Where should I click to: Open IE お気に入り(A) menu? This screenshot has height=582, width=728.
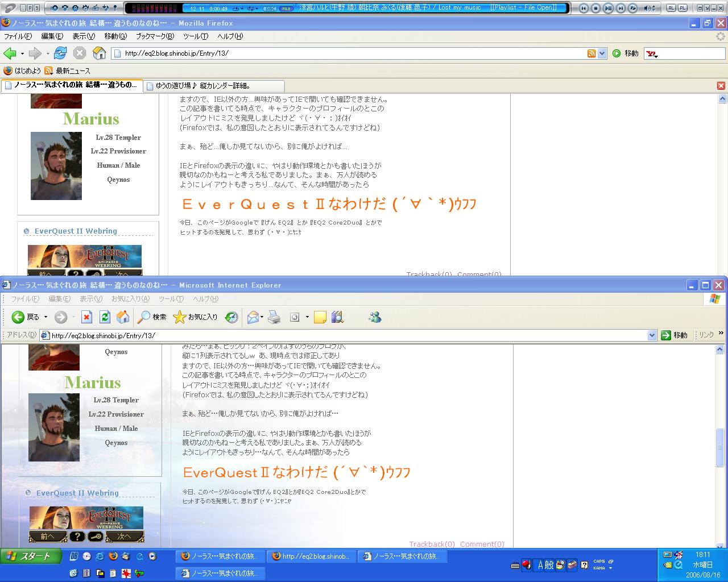pos(130,299)
